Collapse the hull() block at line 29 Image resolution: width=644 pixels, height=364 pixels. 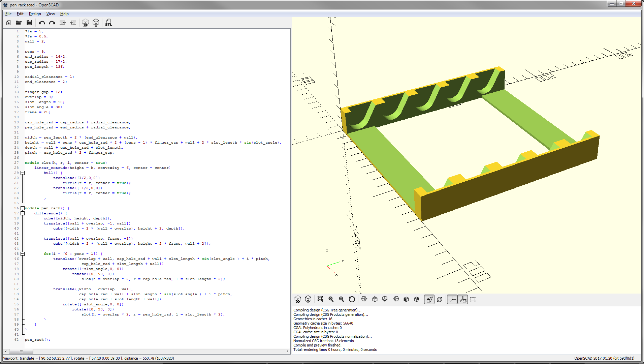(x=23, y=173)
